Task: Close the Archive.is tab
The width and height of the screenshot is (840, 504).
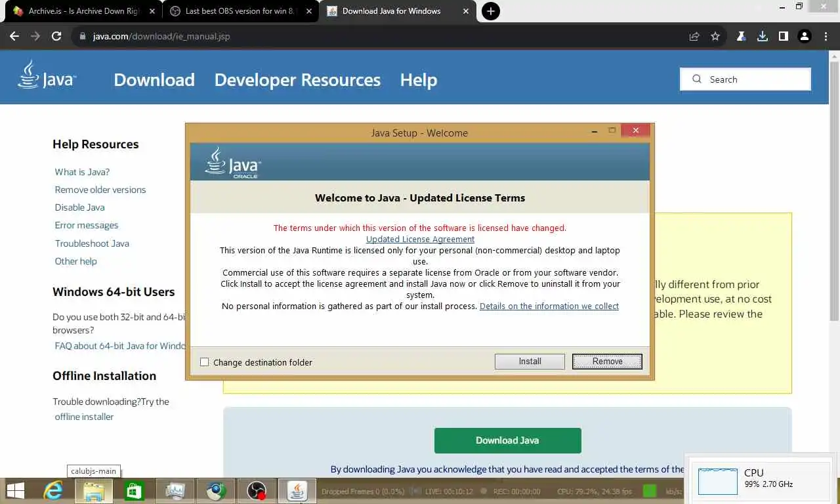Action: pyautogui.click(x=152, y=11)
